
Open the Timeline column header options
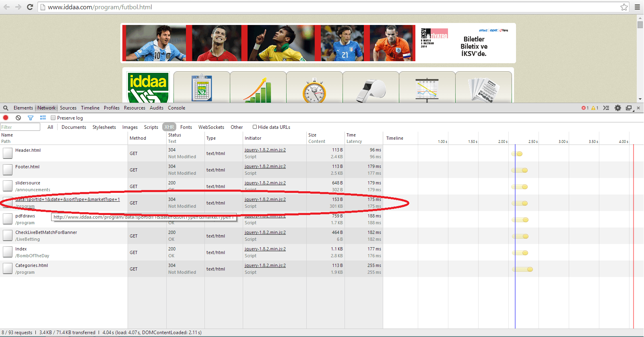pyautogui.click(x=395, y=138)
